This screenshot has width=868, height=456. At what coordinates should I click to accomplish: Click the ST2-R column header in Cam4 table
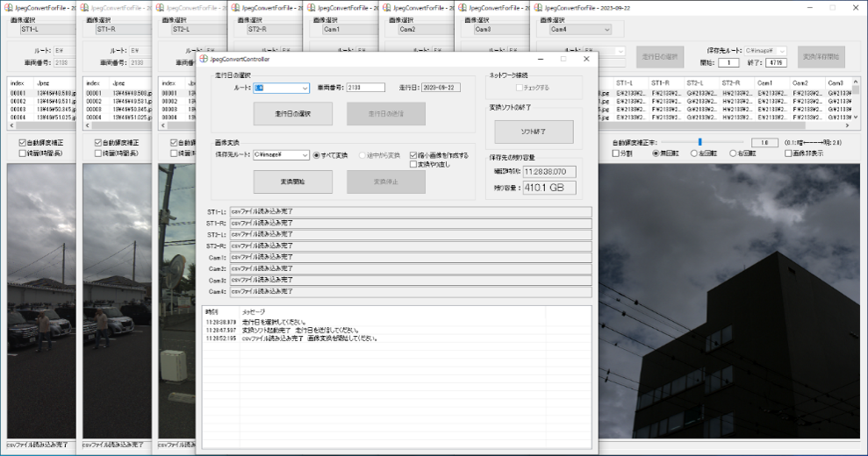pos(736,83)
